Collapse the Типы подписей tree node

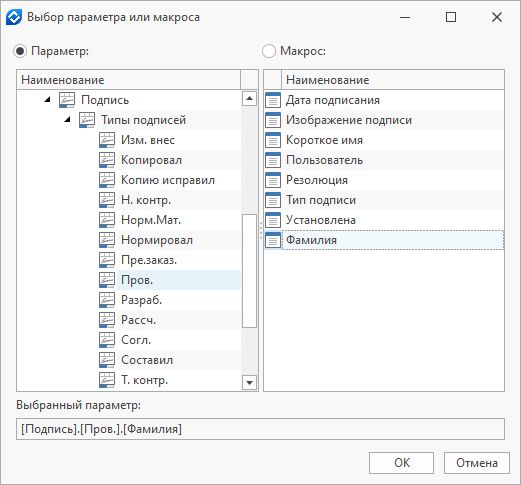coord(67,119)
